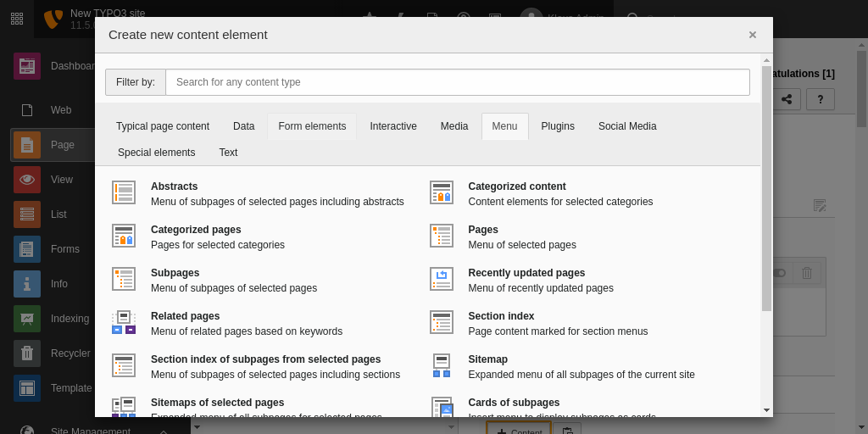Select the Sitemap content element
Image resolution: width=868 pixels, height=434 pixels.
587,366
